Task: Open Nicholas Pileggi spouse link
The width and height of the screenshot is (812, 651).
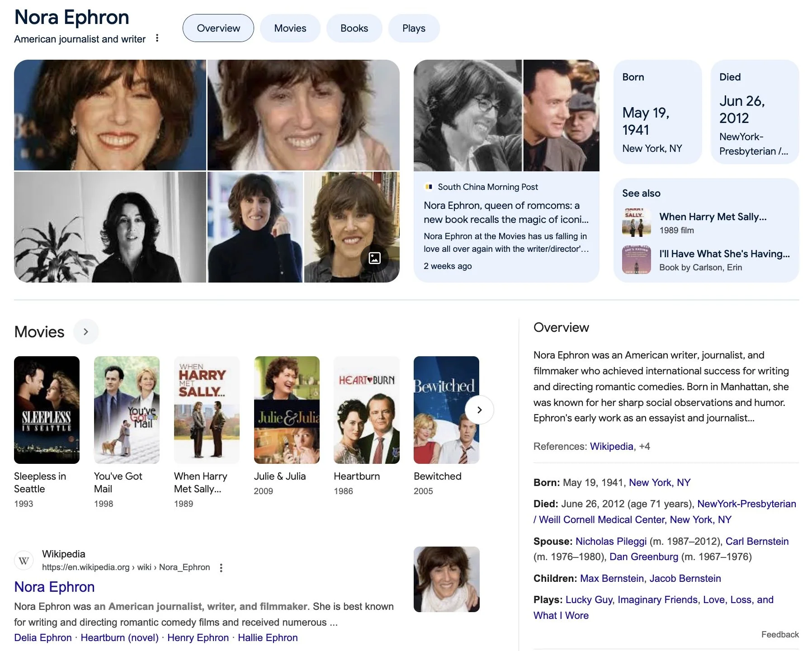Action: pyautogui.click(x=611, y=541)
